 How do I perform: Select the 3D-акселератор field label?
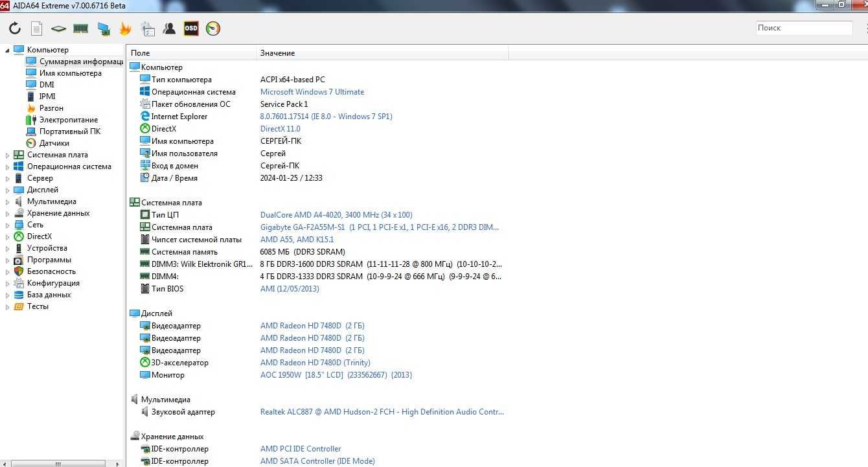pos(180,363)
